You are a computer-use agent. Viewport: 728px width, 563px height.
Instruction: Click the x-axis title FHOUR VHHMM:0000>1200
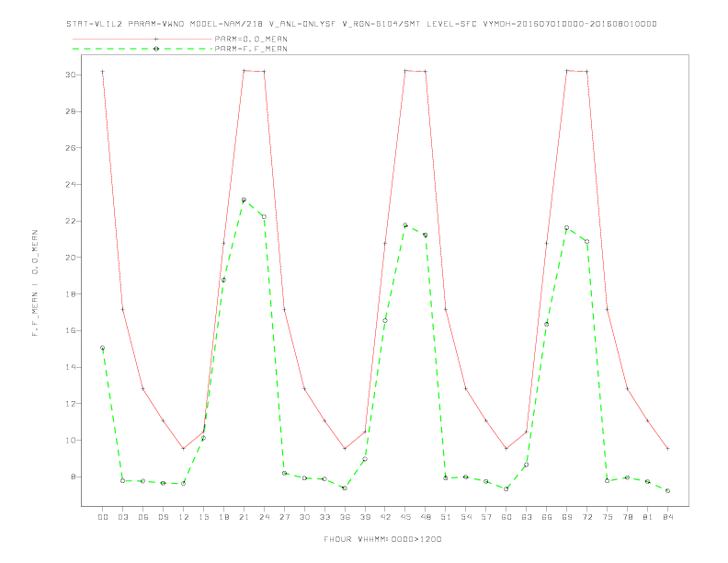382,539
